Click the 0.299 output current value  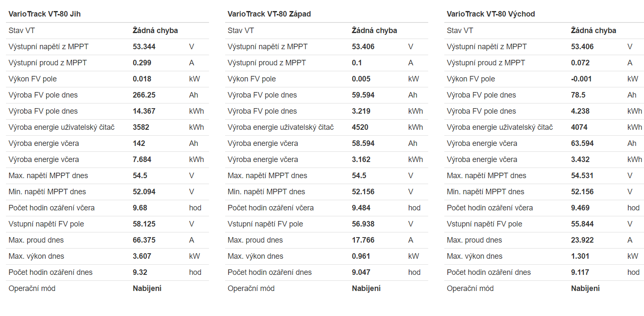point(142,63)
